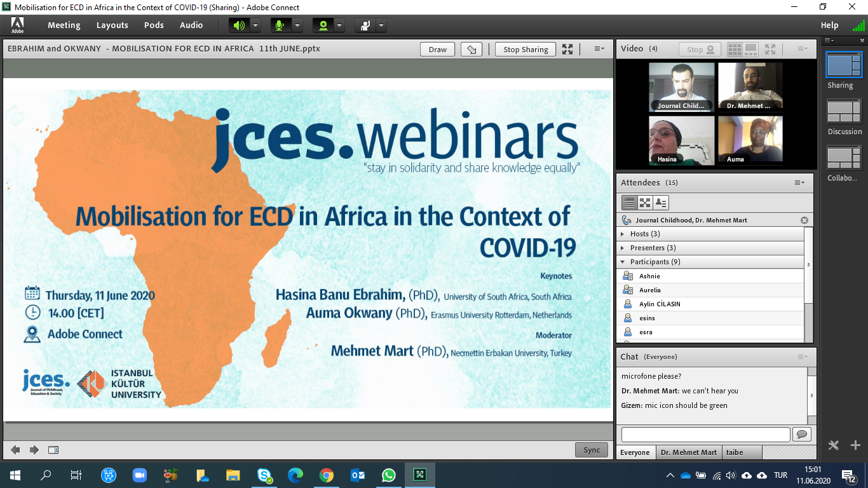This screenshot has width=868, height=488.
Task: Toggle the speaker audio icon
Action: coord(239,25)
